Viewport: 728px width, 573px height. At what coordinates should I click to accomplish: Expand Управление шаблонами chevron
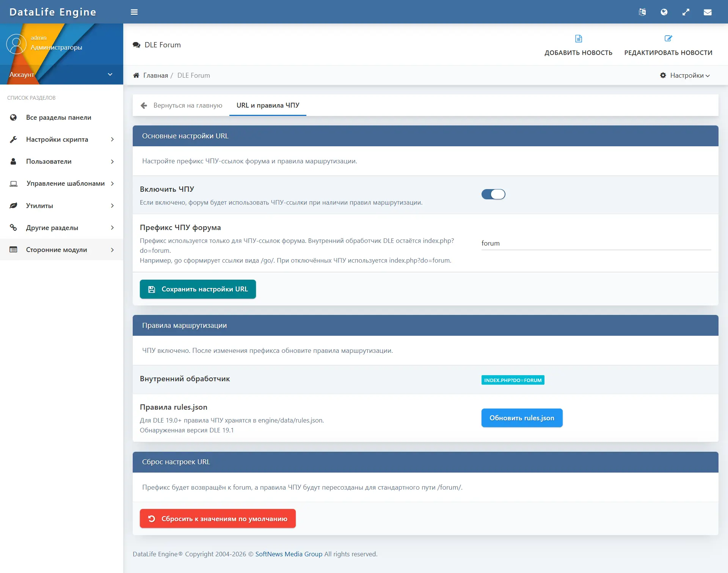(x=112, y=183)
